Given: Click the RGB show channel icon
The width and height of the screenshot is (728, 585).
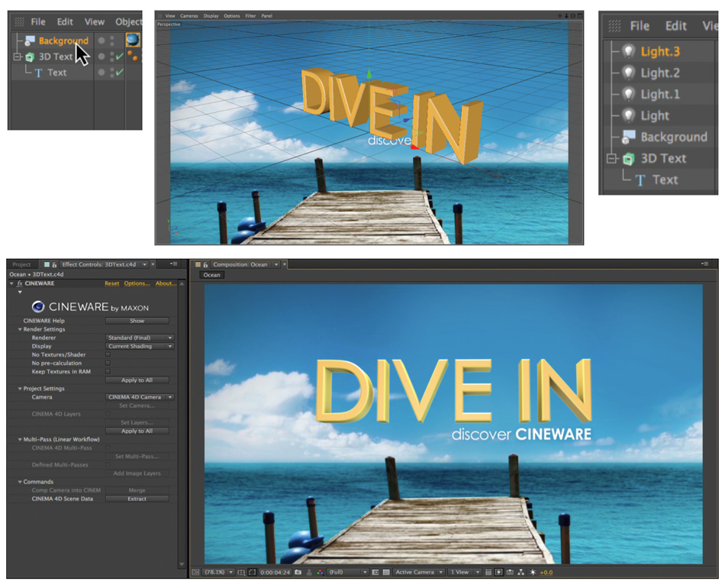Looking at the screenshot, I should pos(320,573).
